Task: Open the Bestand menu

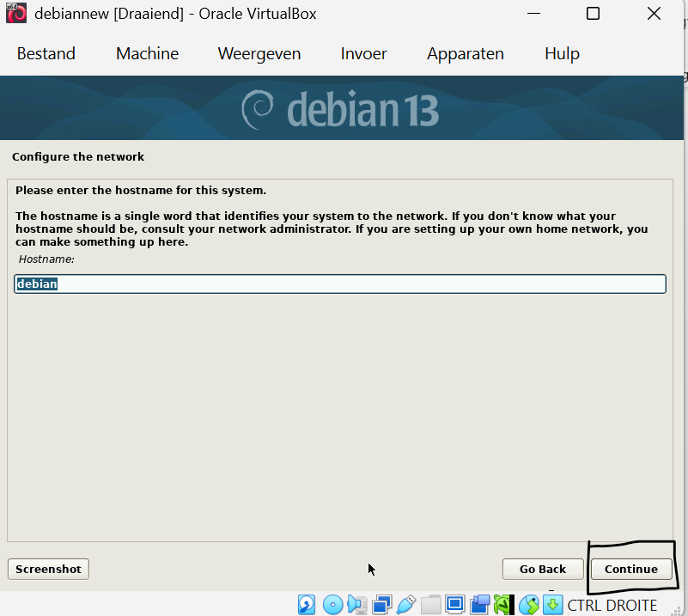Action: (x=46, y=53)
